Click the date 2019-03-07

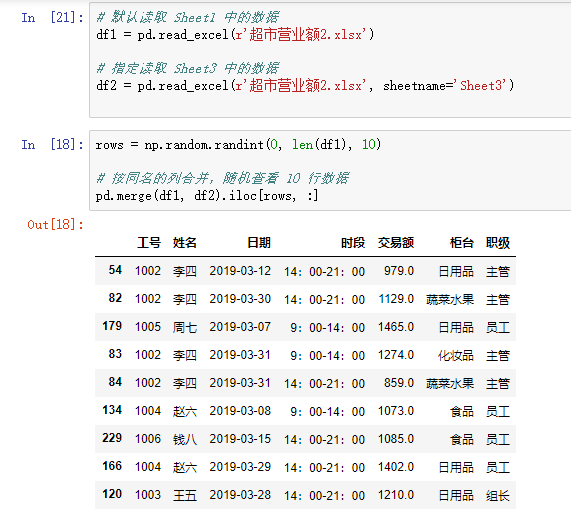(240, 327)
